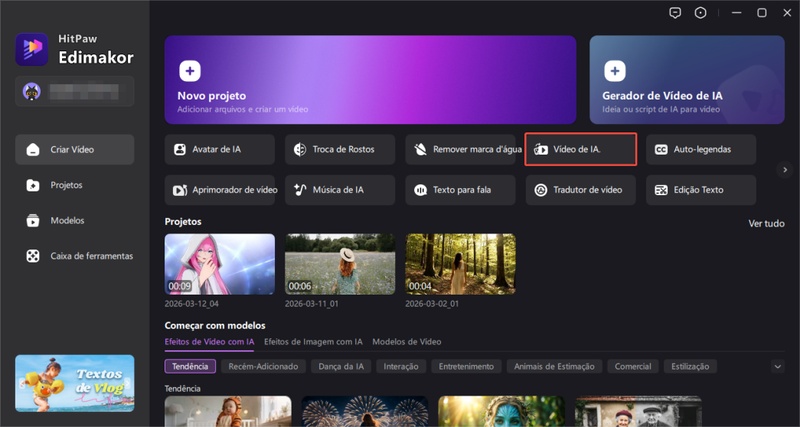Click the Troca de Rostos face icon
Screen dimensions: 800x427
click(x=300, y=149)
